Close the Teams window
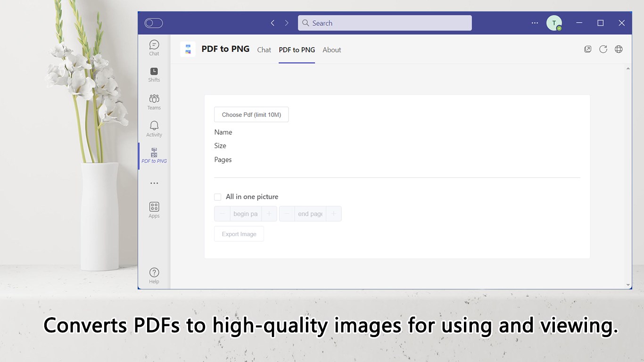Screen dimensions: 644x362 pyautogui.click(x=622, y=23)
